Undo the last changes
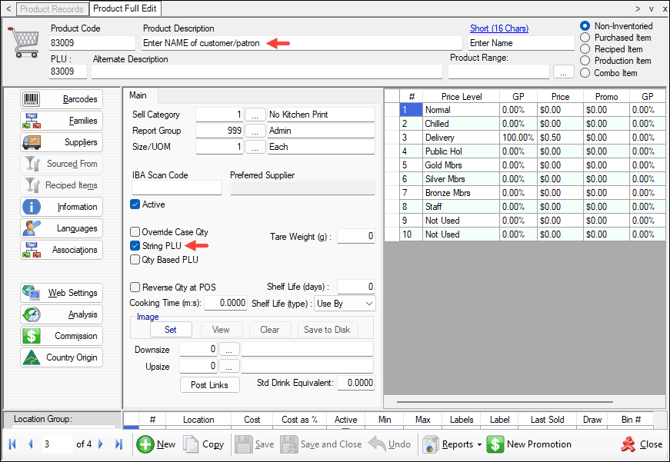670x462 pixels. coord(389,444)
